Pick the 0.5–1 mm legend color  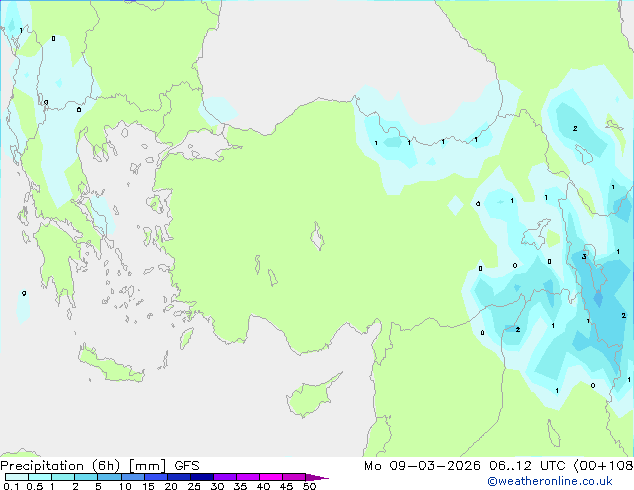40,477
